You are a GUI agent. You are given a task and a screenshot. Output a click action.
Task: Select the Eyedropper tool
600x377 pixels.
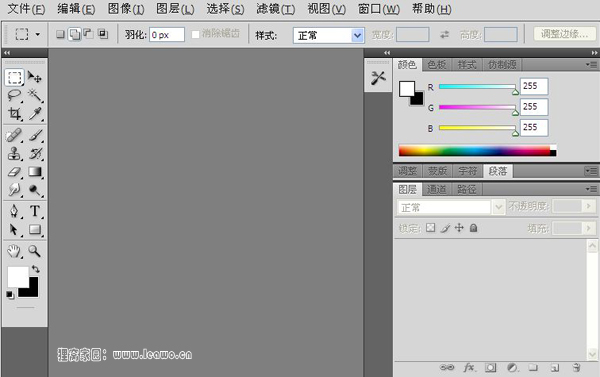point(35,113)
